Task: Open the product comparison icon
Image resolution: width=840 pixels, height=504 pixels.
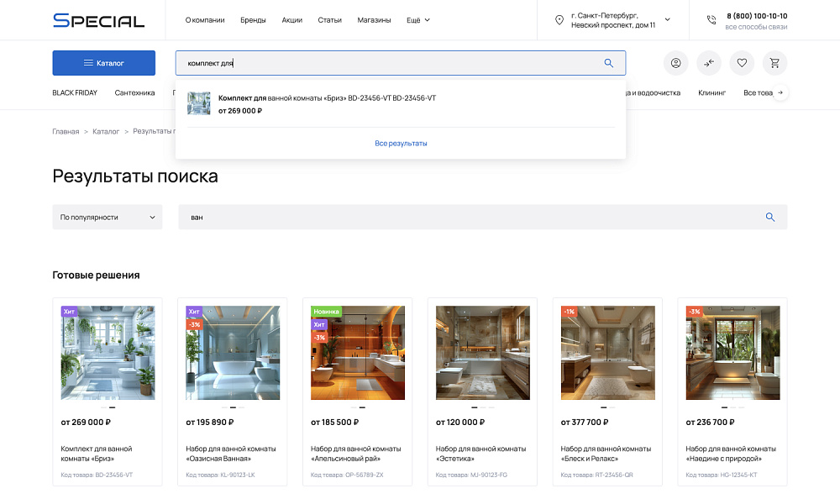Action: [x=708, y=63]
